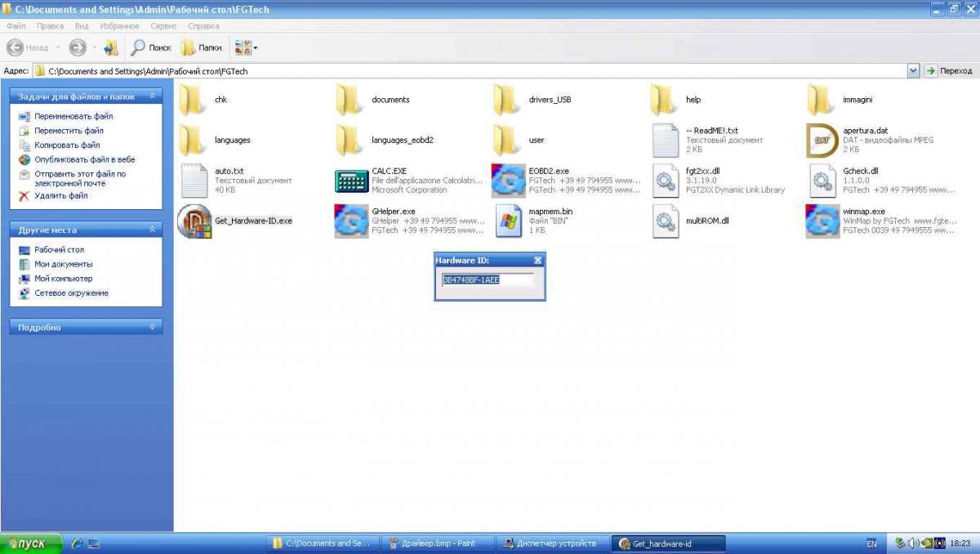Open the Правка menu

pyautogui.click(x=50, y=26)
